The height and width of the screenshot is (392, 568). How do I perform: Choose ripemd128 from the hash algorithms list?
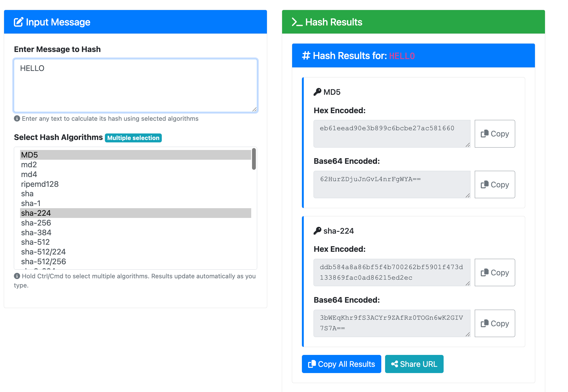40,184
